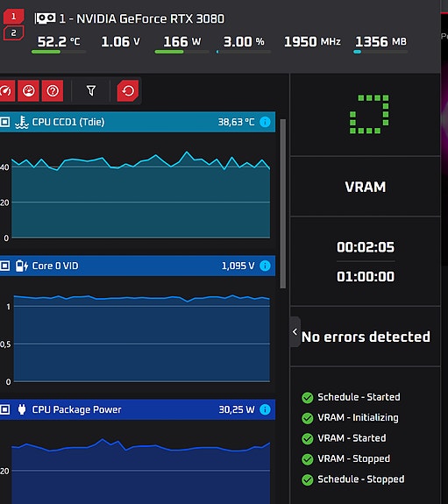Toggle the CPU Package Power checkbox square

click(x=5, y=409)
